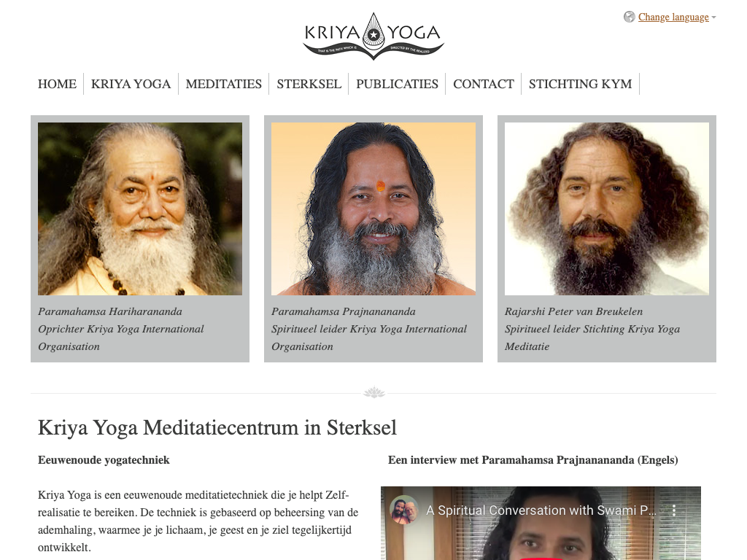747x560 pixels.
Task: Click the Paramahamsa Hariharananda portrait
Action: point(140,209)
